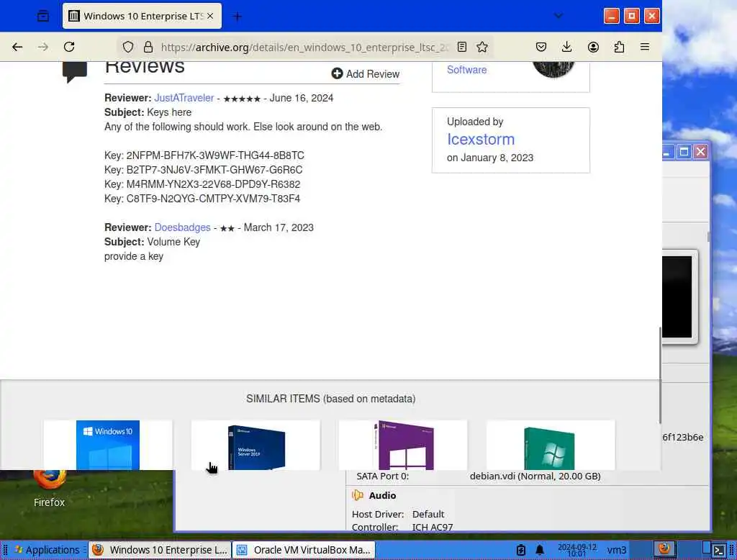The width and height of the screenshot is (737, 560).
Task: Open the terminal icon in panel
Action: 719,550
